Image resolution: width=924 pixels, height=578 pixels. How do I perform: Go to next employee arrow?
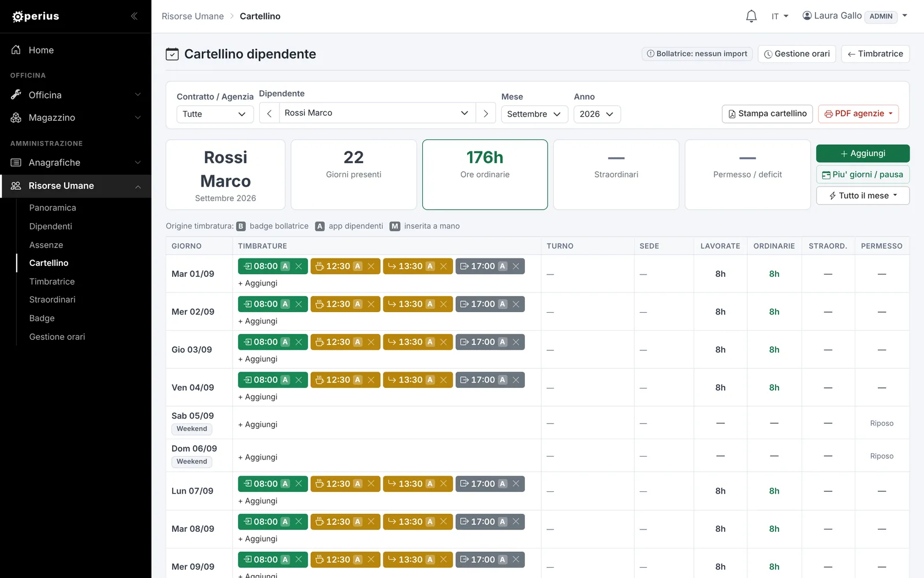[486, 113]
